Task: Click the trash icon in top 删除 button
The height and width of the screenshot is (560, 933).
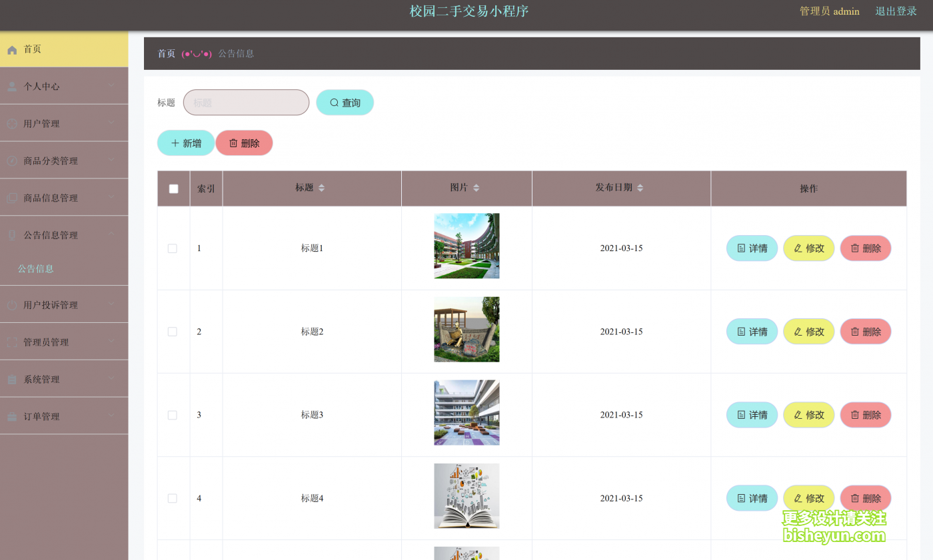Action: coord(233,143)
